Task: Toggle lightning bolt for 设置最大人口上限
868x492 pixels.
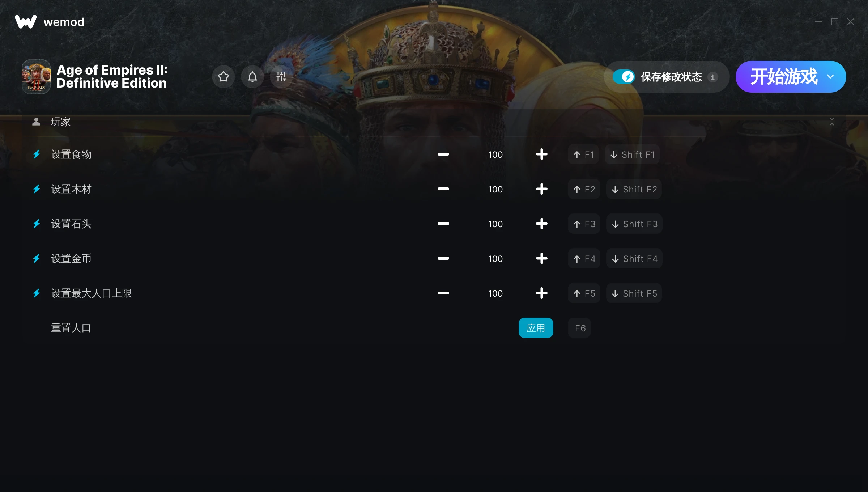Action: tap(37, 293)
